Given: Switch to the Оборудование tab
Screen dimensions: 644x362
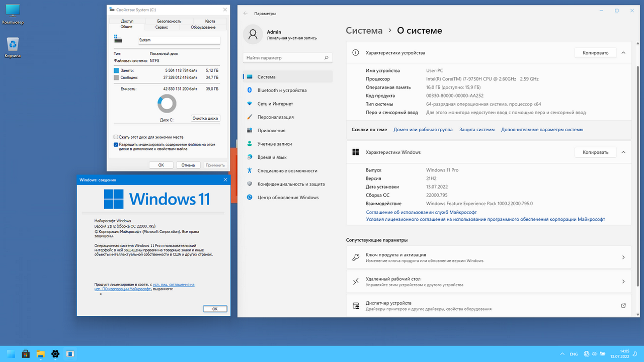Looking at the screenshot, I should [x=203, y=27].
